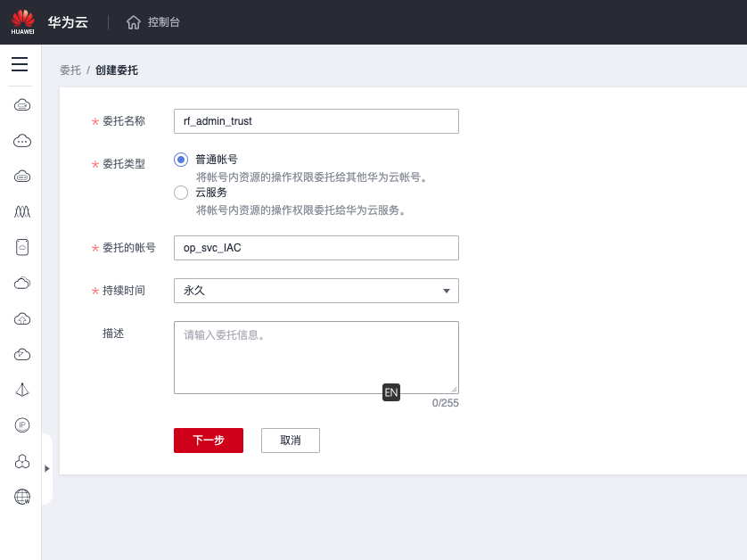Click the cloud icon with three dots
The image size is (747, 560).
click(20, 140)
